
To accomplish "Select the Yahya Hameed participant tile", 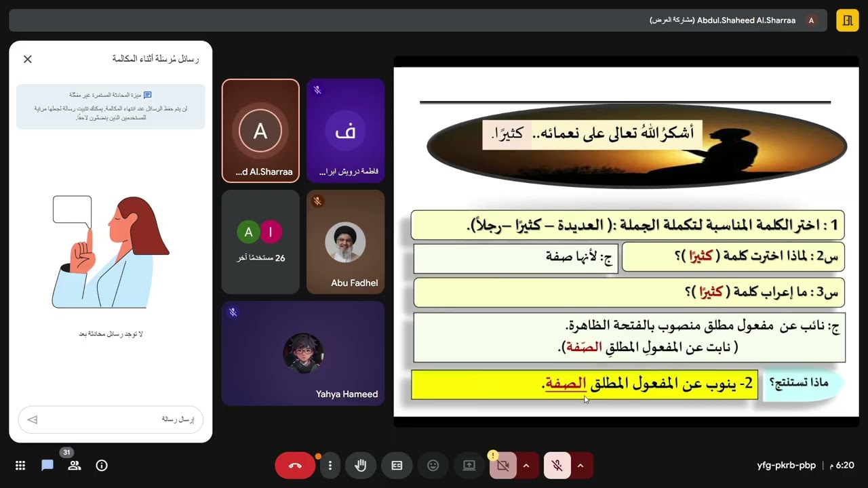I will pos(303,353).
